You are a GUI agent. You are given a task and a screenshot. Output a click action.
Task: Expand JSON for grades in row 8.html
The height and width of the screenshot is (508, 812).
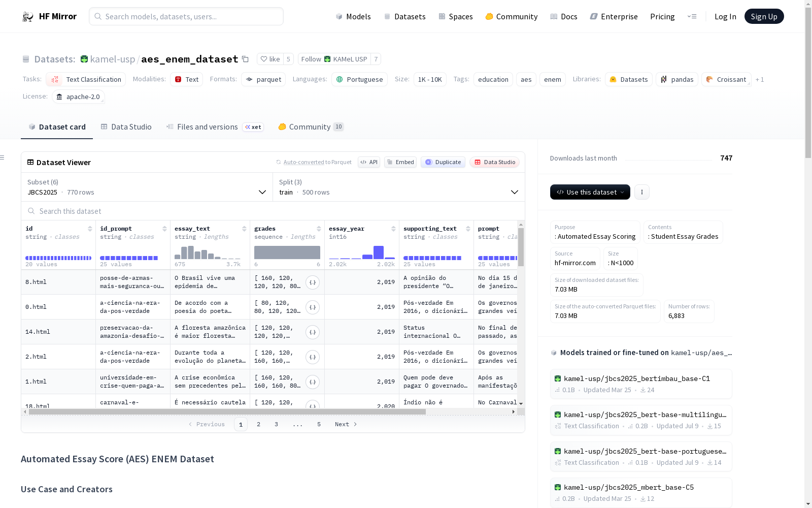pyautogui.click(x=313, y=282)
